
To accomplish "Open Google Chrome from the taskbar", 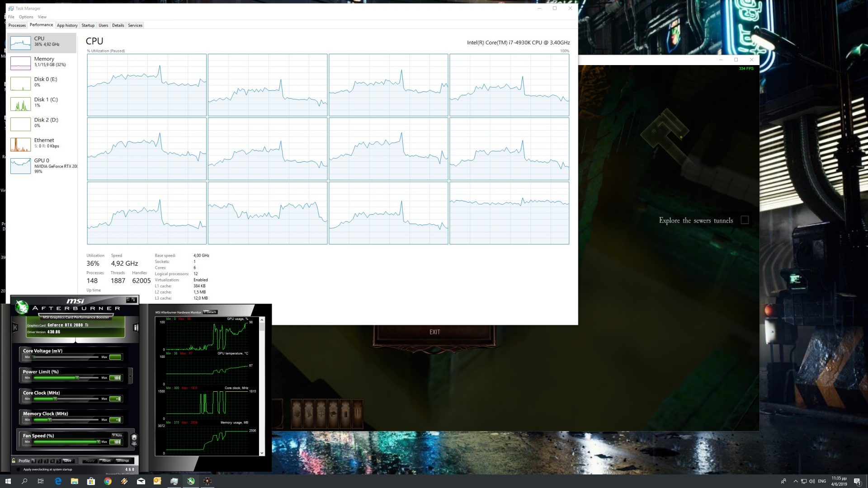I will 108,481.
